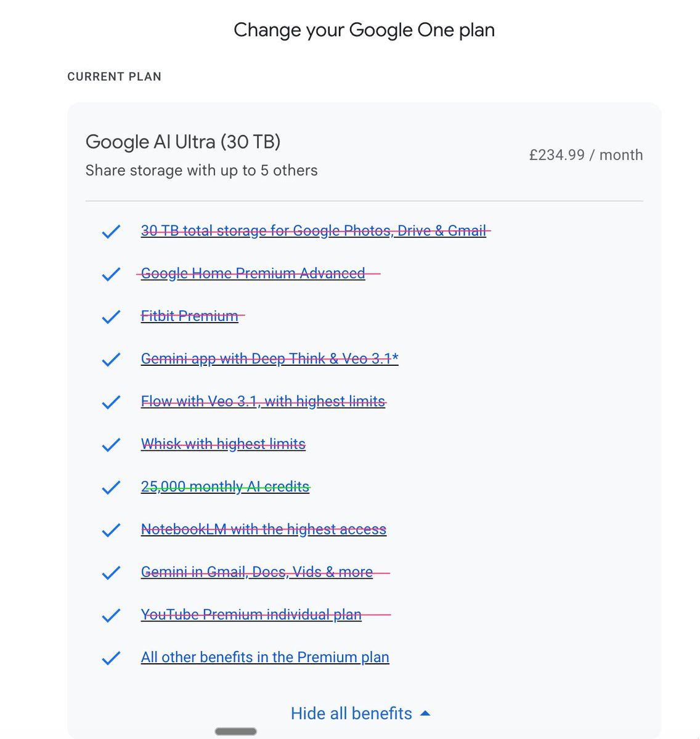
Task: Click the up arrow beside Hide all benefits
Action: pyautogui.click(x=425, y=713)
